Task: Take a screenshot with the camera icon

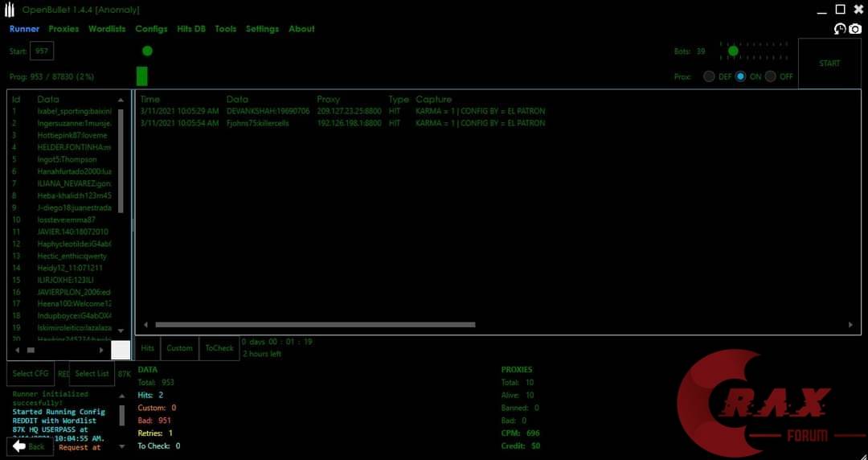Action: (855, 29)
